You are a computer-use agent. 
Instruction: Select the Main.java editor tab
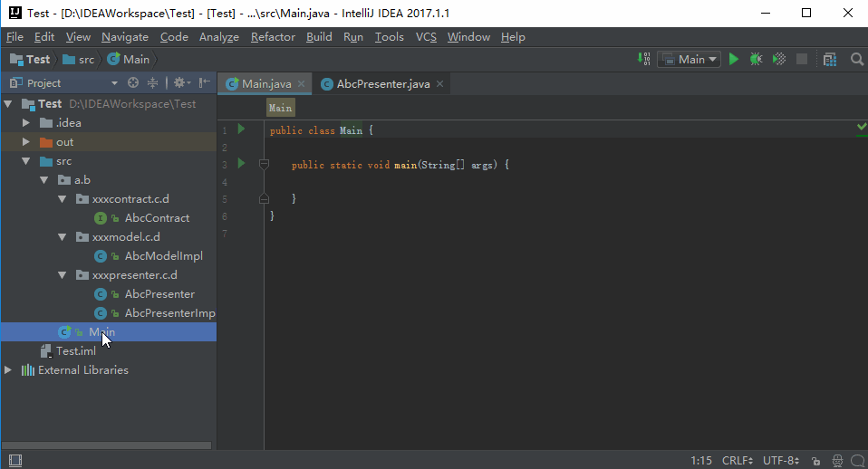(265, 83)
